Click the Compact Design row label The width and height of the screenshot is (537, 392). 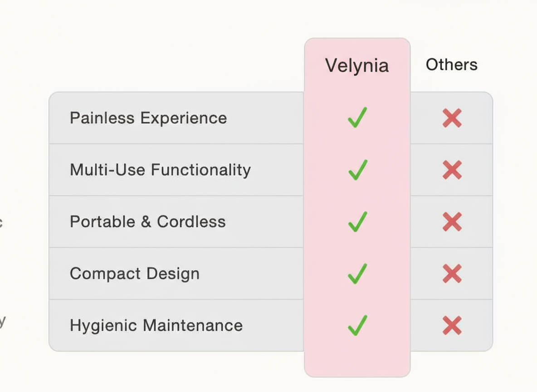135,274
